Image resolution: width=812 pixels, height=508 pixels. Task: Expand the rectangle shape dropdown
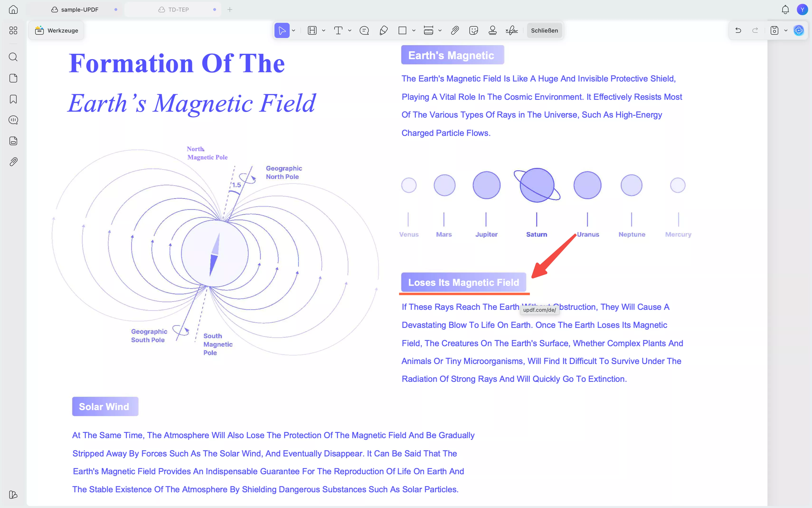pos(414,31)
